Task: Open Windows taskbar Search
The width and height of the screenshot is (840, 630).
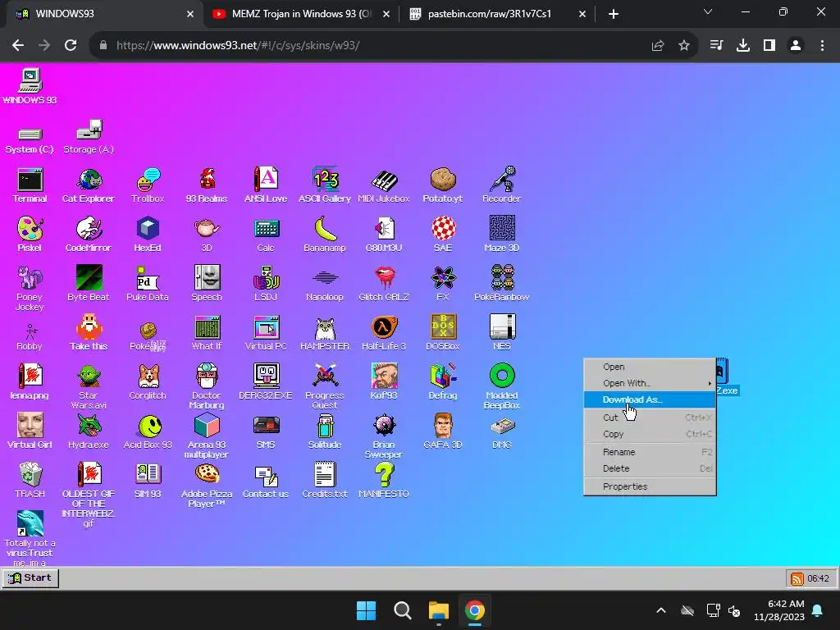Action: click(x=403, y=610)
